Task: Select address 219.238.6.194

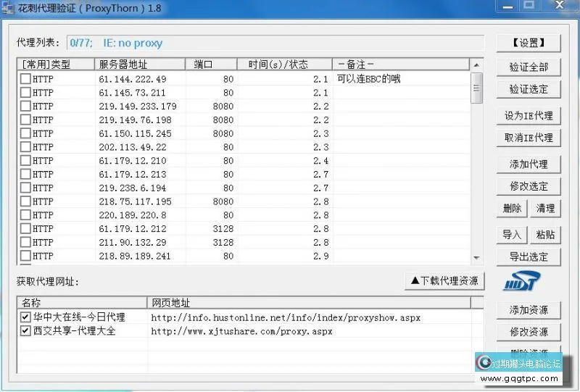Action: point(133,188)
